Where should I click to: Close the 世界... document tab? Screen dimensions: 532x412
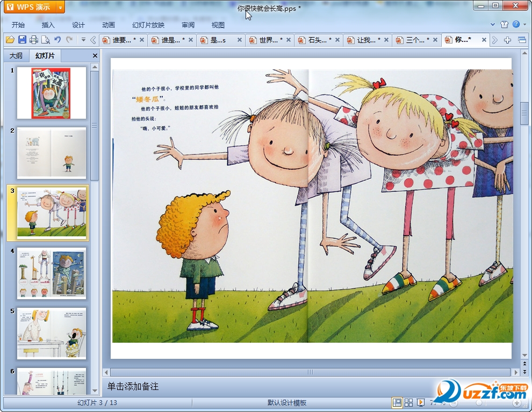click(289, 40)
